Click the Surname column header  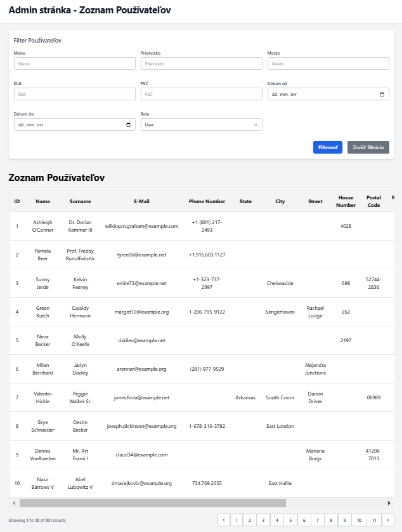81,201
